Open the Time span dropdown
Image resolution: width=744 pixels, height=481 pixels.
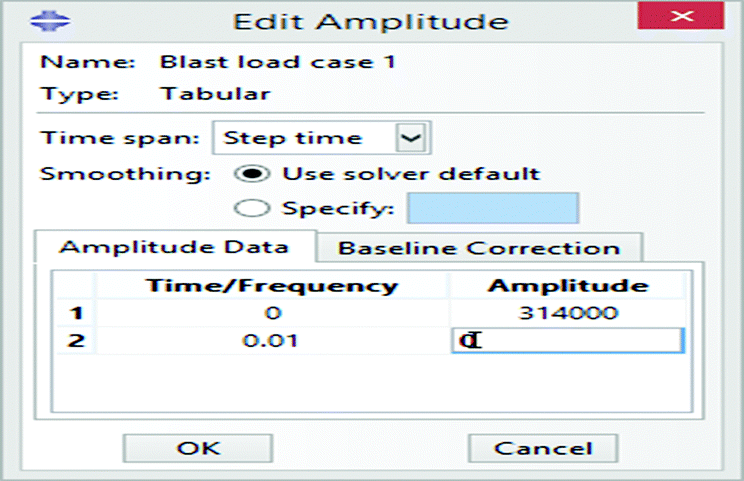coord(322,138)
